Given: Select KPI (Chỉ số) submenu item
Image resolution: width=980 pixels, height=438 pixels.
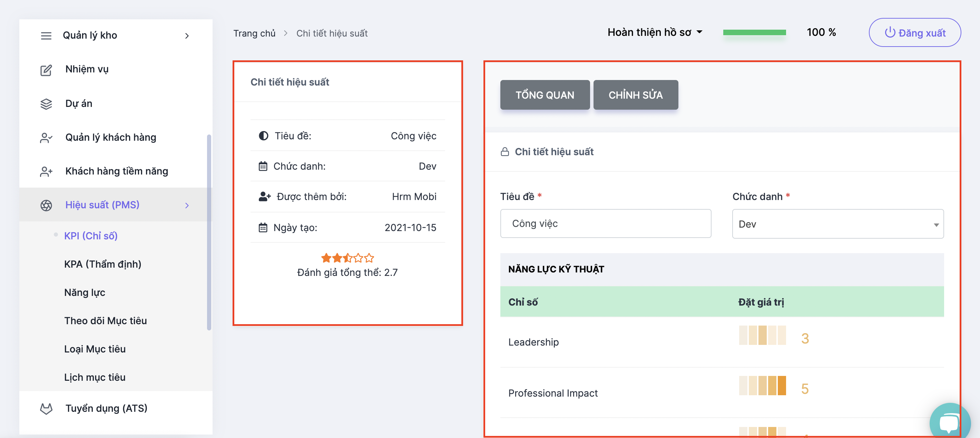Looking at the screenshot, I should [90, 236].
